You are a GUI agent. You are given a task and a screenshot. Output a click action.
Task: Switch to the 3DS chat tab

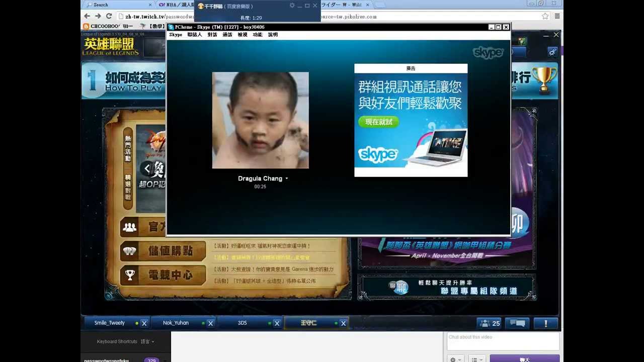point(243,323)
